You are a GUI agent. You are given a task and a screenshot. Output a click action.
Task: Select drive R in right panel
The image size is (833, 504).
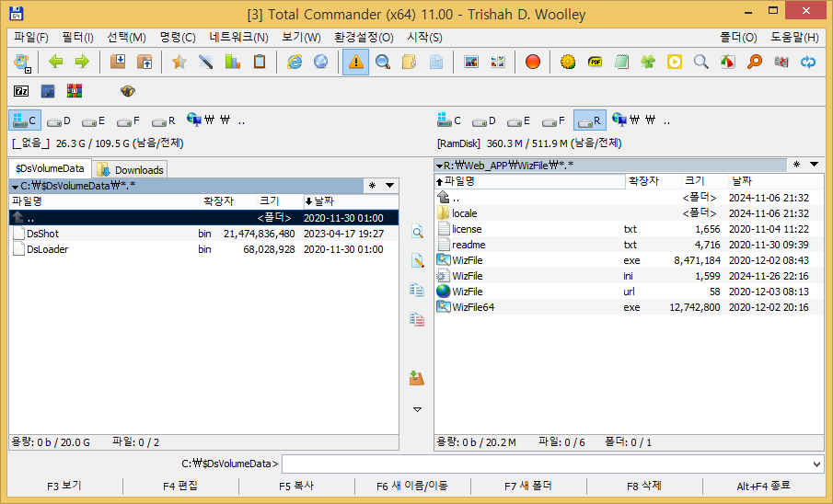[590, 120]
